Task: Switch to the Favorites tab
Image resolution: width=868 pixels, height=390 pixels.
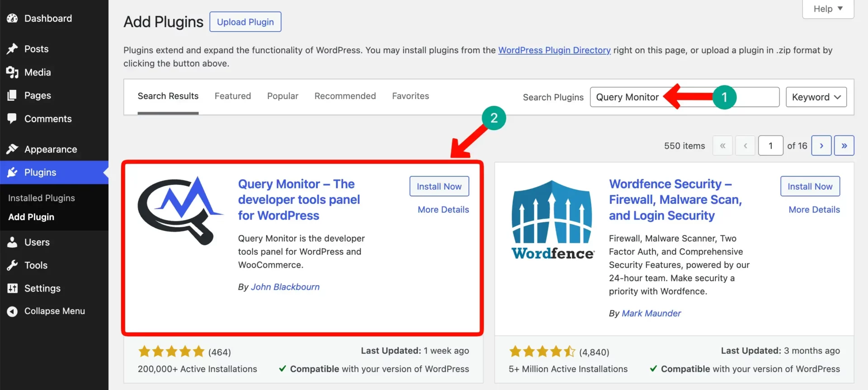Action: coord(410,96)
